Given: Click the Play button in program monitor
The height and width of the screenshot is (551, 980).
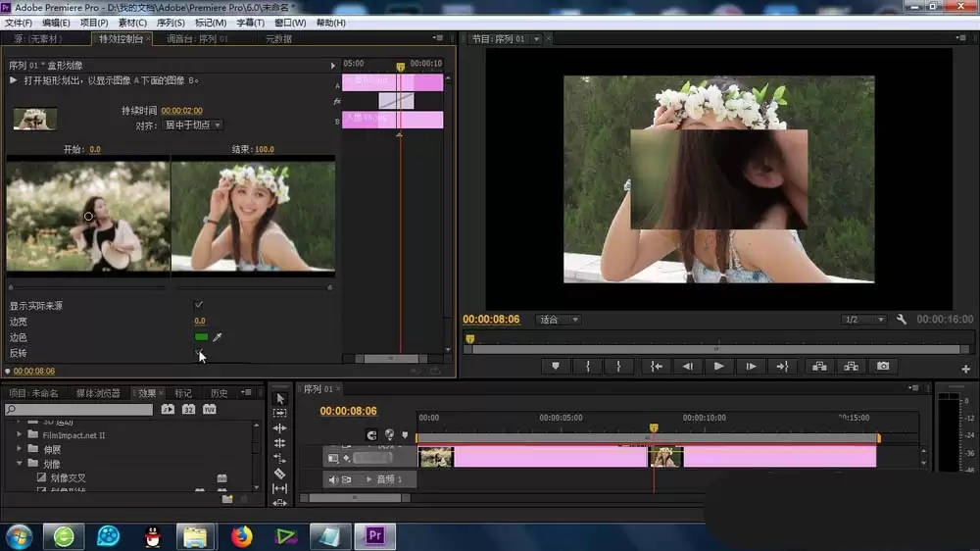Looking at the screenshot, I should click(718, 366).
